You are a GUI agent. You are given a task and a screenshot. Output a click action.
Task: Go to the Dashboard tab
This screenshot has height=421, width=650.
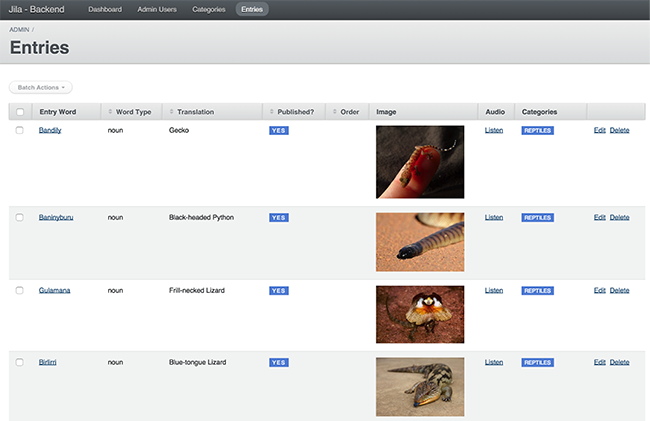point(105,9)
